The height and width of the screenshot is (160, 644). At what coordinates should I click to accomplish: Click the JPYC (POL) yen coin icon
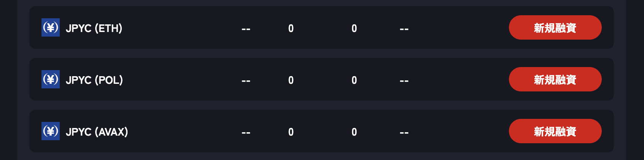[x=51, y=79]
